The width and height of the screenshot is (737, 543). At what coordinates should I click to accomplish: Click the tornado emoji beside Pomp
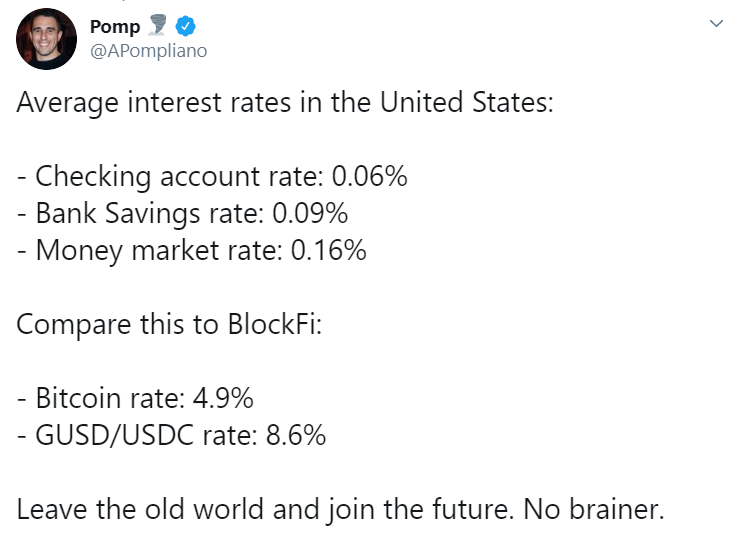[x=157, y=25]
